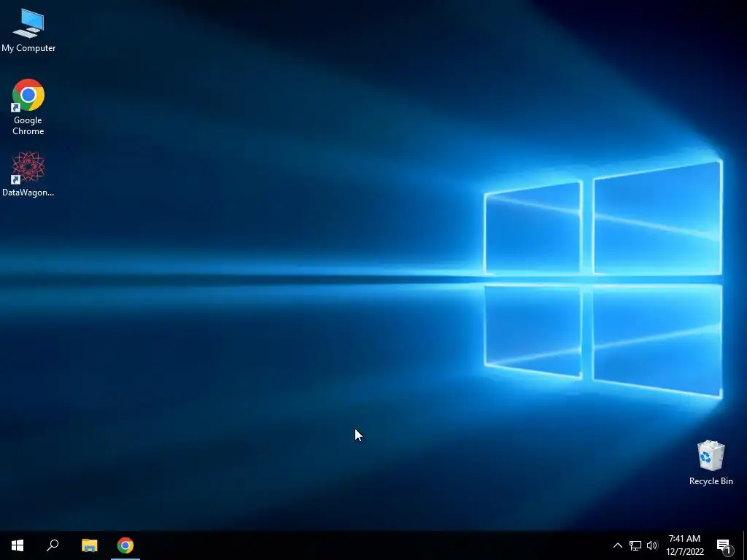
Task: Open the Action Center notifications icon
Action: pyautogui.click(x=724, y=545)
